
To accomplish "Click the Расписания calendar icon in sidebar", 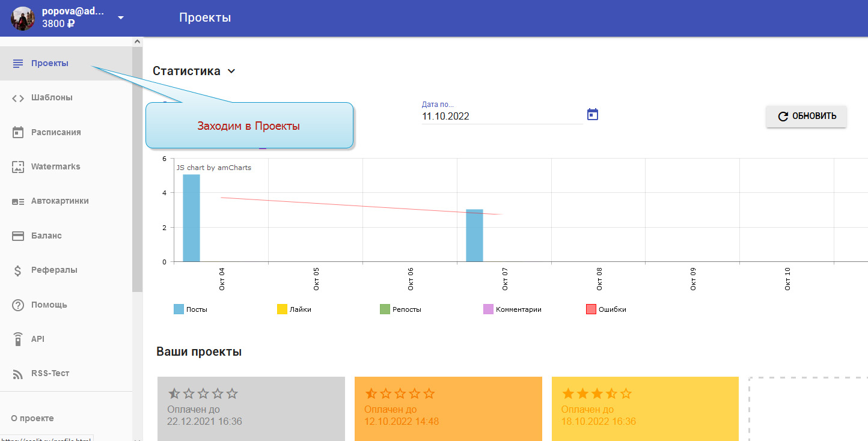I will click(18, 132).
